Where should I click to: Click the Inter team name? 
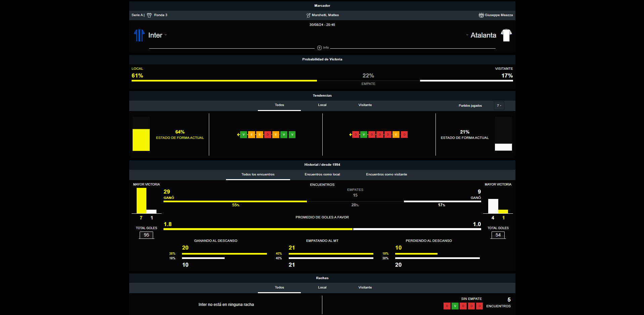155,35
